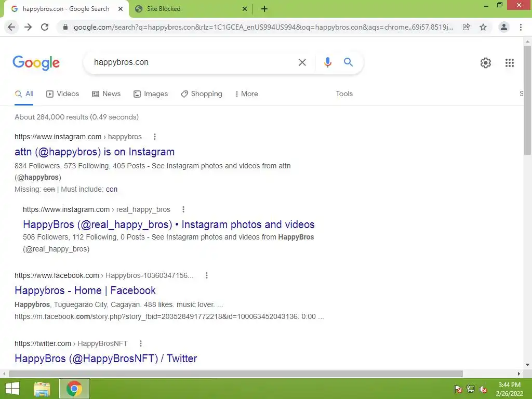
Task: Share this page via the share icon
Action: [467, 27]
